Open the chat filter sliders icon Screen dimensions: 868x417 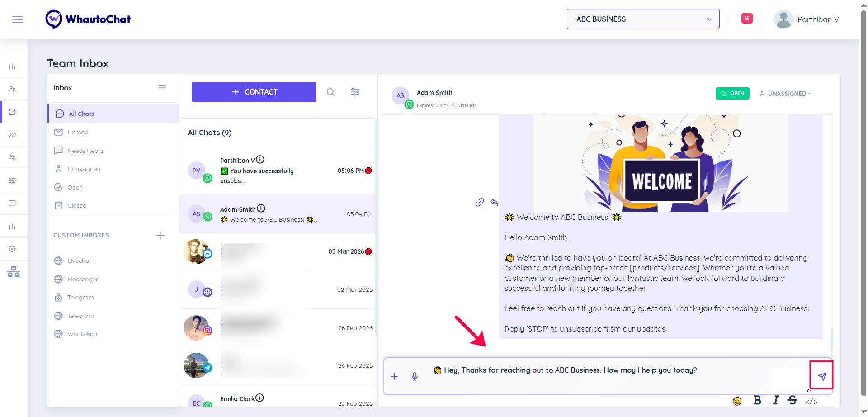pos(355,92)
